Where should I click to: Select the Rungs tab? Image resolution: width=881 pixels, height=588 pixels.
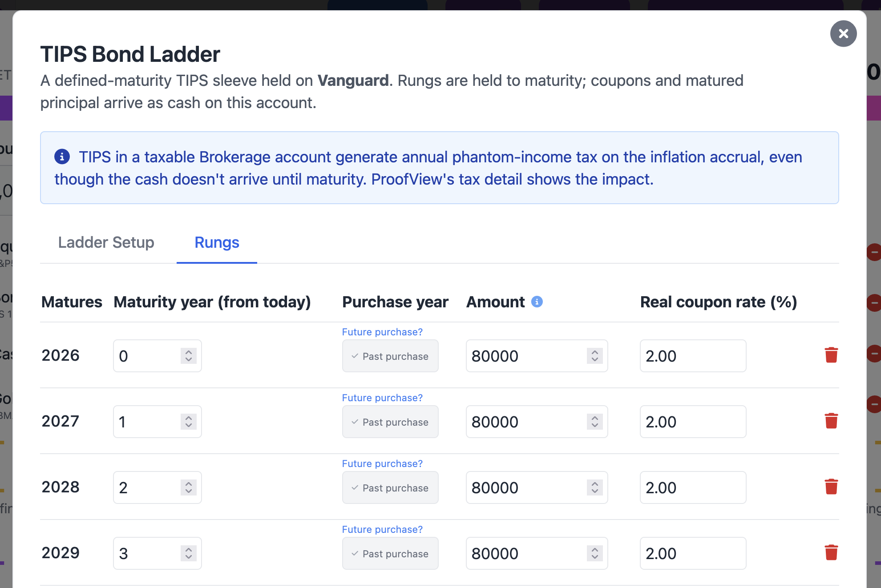pyautogui.click(x=217, y=242)
